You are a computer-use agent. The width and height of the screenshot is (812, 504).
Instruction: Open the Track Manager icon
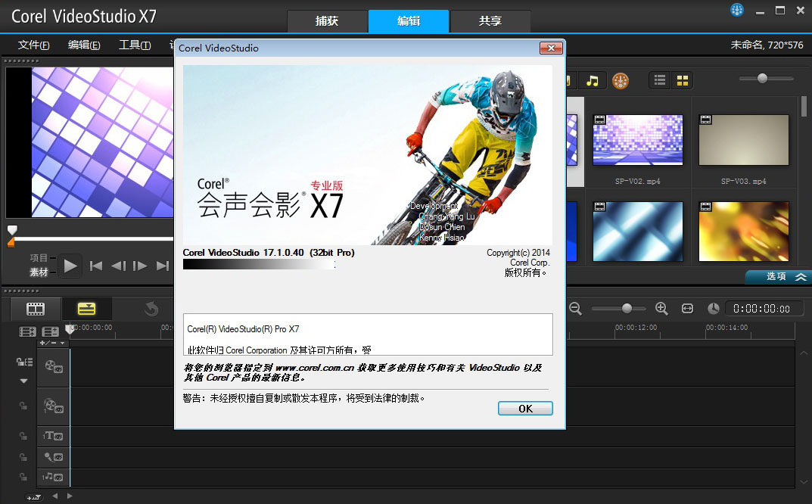point(50,331)
